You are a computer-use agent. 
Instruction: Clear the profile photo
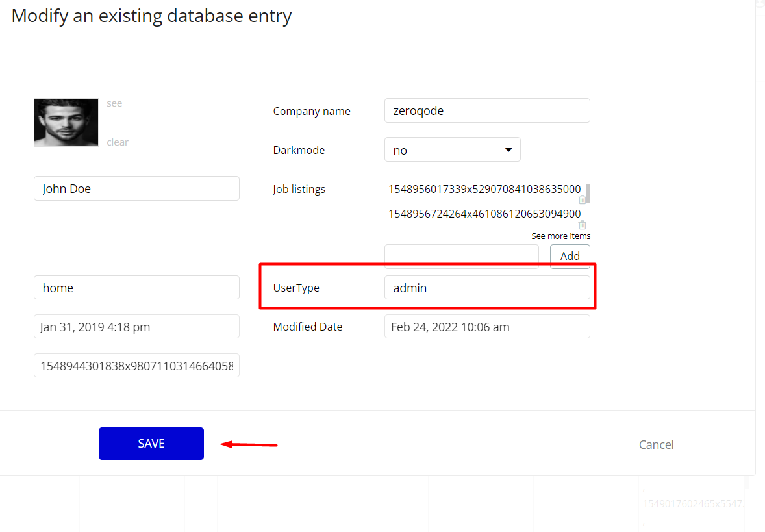pos(118,142)
